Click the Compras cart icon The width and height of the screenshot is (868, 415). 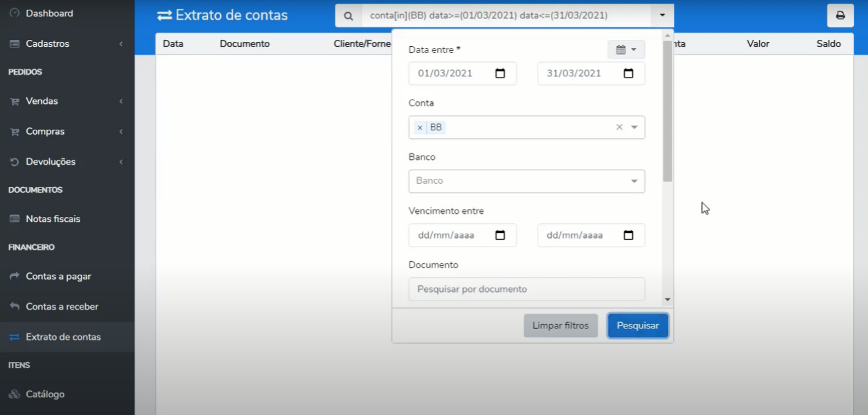pos(15,132)
